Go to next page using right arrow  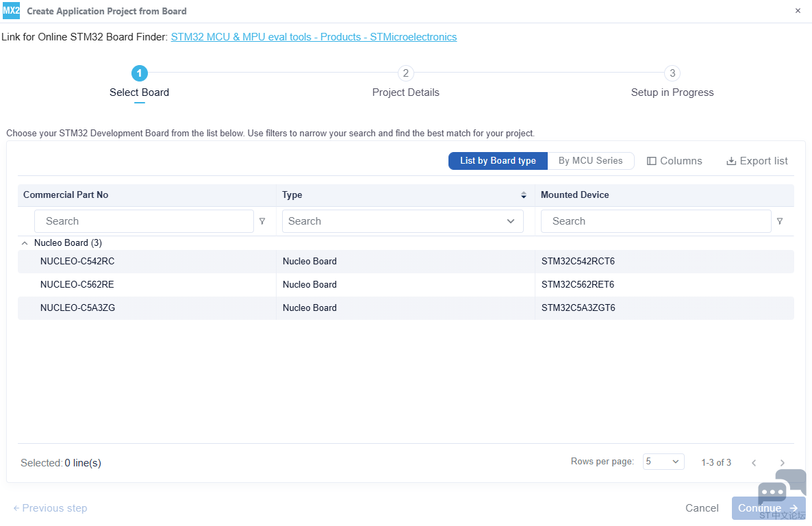point(782,463)
